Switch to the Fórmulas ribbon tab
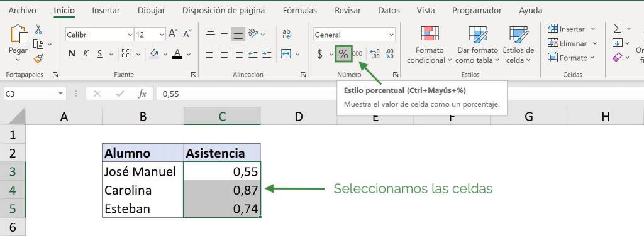The width and height of the screenshot is (644, 236). pos(300,11)
